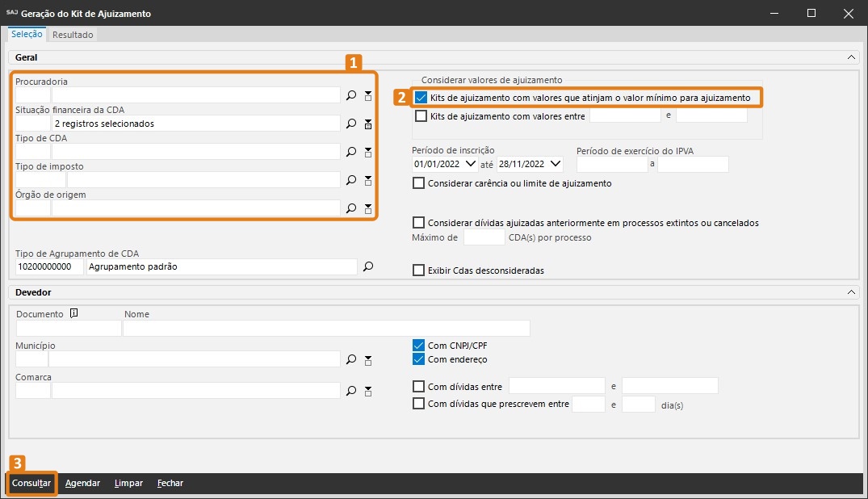
Task: Open the selection list icon for Órgão de origem
Action: 368,208
